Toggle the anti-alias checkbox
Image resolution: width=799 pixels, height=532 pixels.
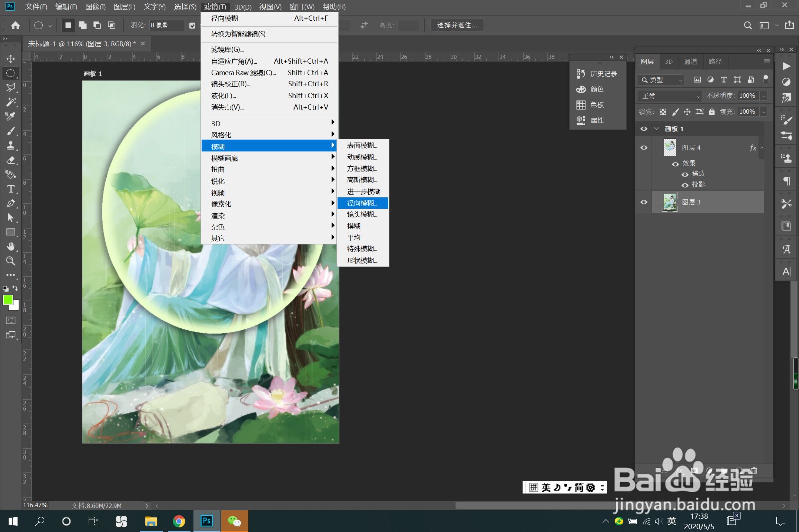(x=192, y=26)
